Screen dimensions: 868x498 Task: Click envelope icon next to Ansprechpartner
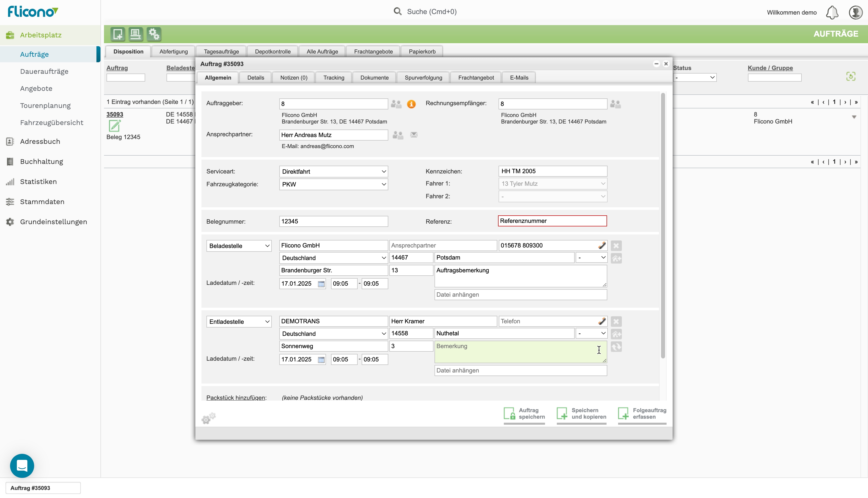(414, 135)
